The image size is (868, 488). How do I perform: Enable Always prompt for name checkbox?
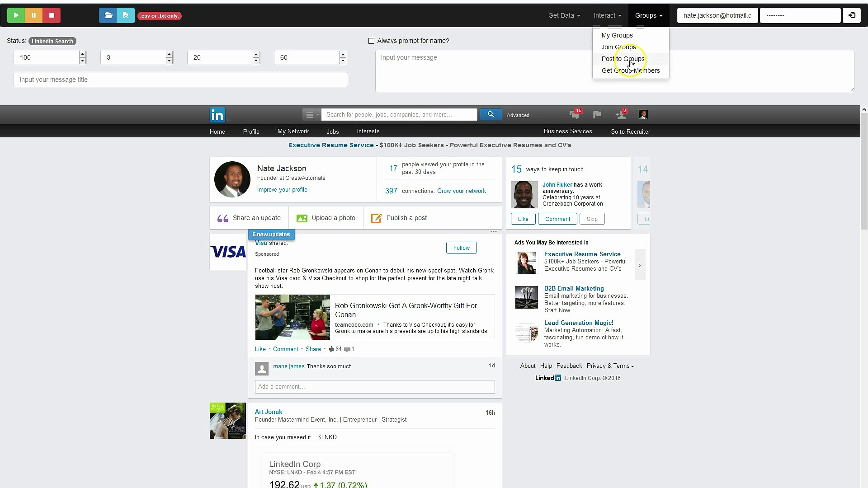(372, 41)
